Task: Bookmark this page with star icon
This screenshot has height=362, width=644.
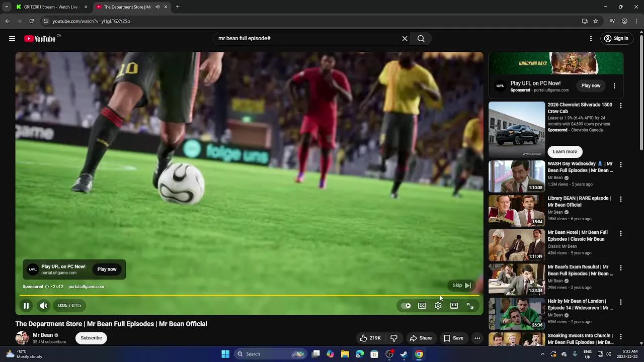Action: [596, 21]
